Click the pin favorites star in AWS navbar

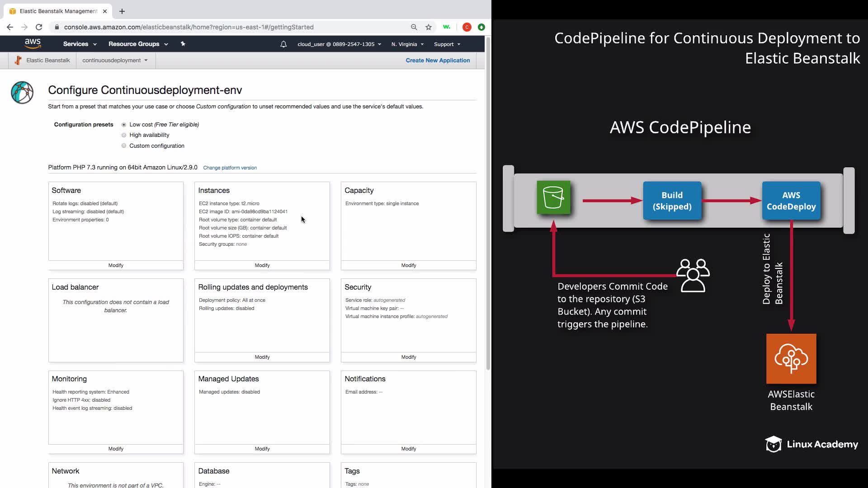[183, 44]
